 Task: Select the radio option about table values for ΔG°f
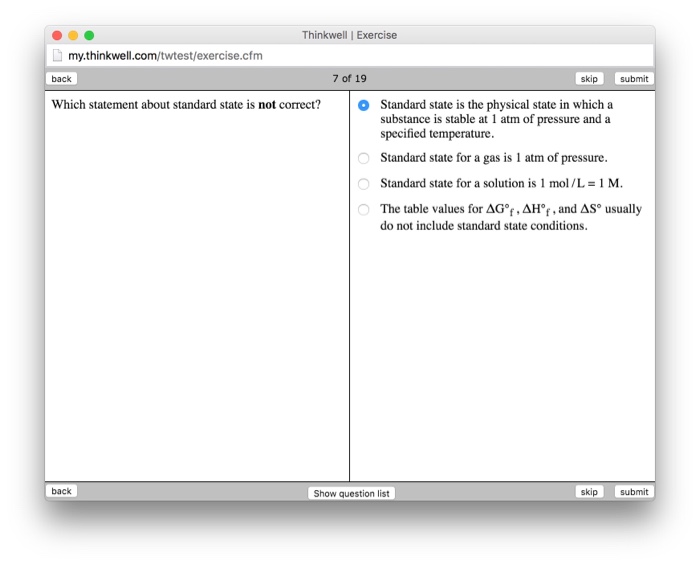point(363,209)
